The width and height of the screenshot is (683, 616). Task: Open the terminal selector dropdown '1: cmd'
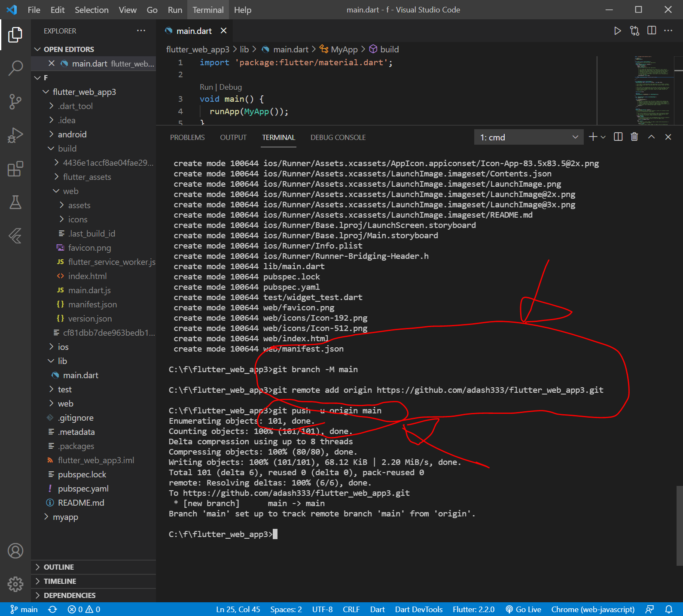click(x=528, y=137)
